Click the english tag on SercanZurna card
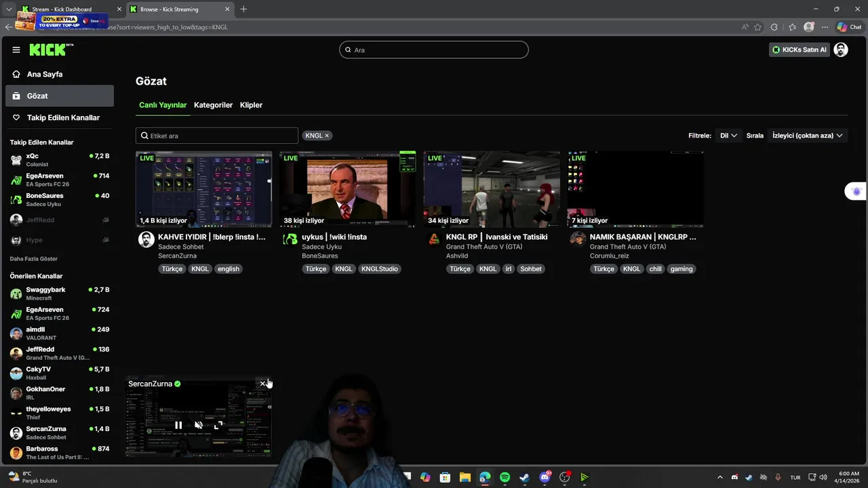868x488 pixels. tap(229, 269)
